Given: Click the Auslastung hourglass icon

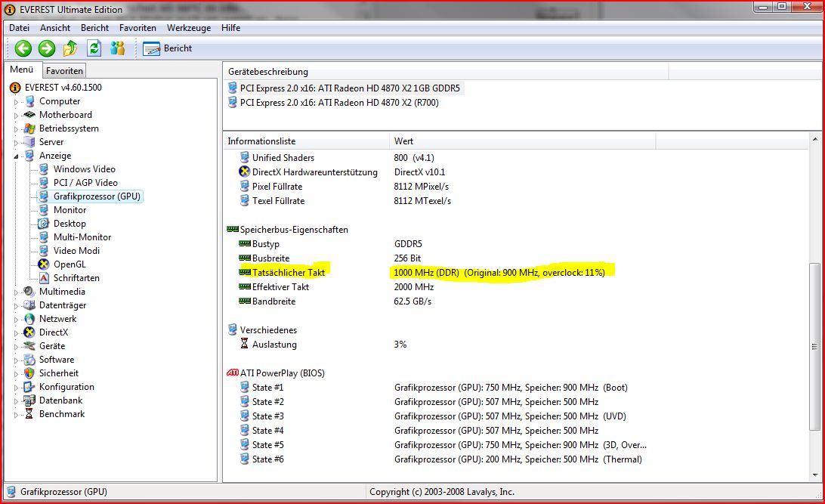Looking at the screenshot, I should 244,344.
